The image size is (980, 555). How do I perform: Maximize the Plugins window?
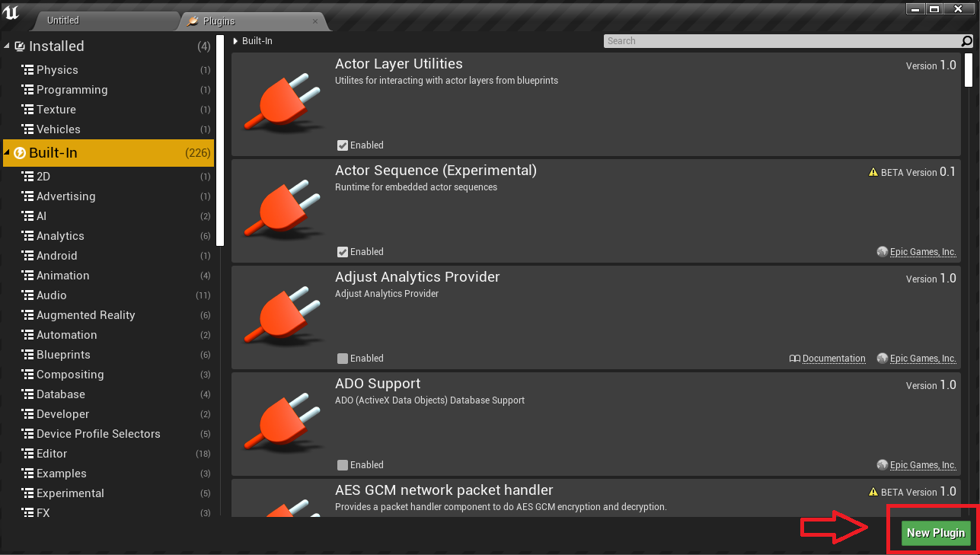point(934,8)
